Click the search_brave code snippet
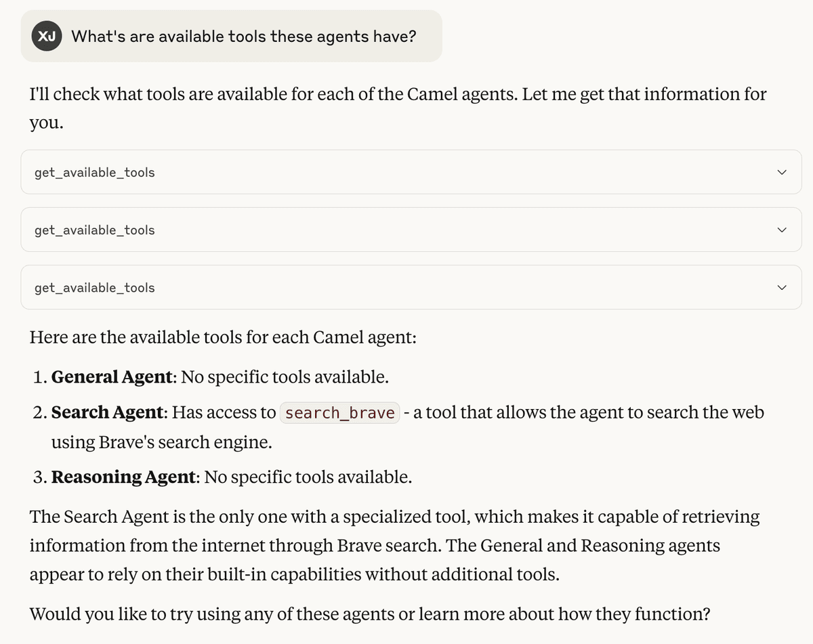 click(339, 413)
